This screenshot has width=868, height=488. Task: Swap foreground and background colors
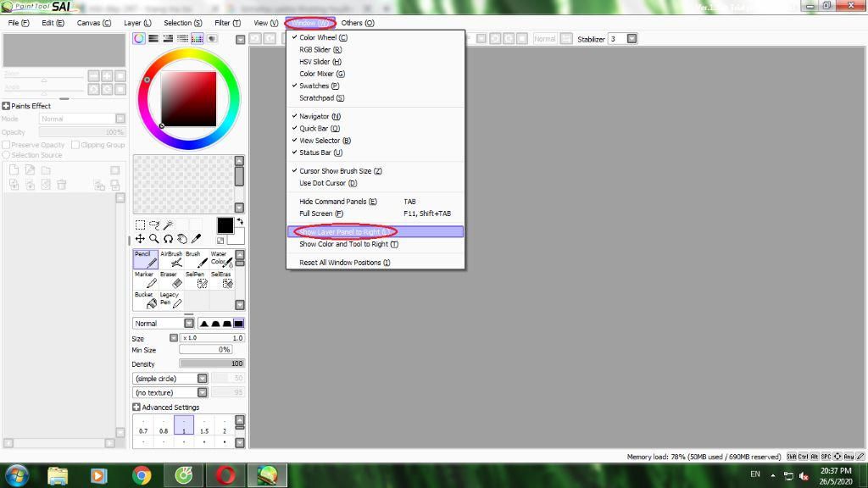coord(240,221)
